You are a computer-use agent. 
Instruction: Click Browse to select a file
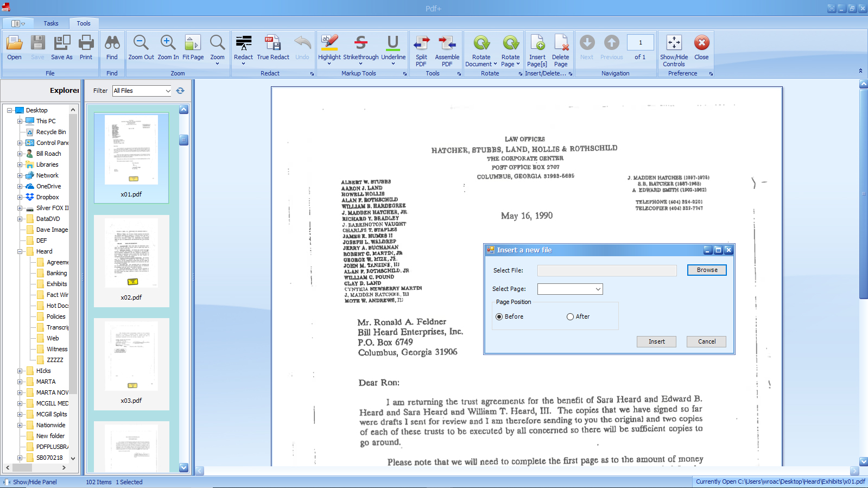pyautogui.click(x=707, y=270)
